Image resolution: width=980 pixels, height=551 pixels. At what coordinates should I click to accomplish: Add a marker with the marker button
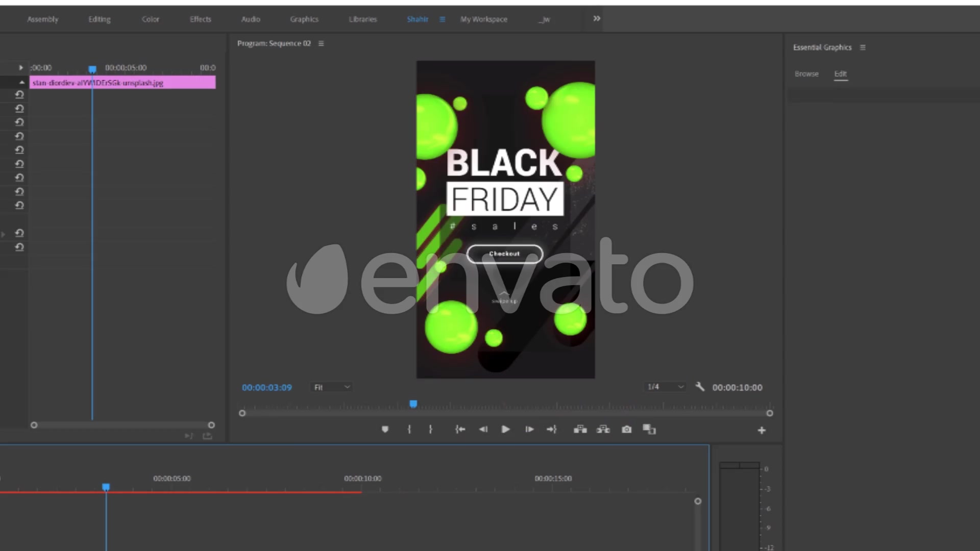[385, 430]
